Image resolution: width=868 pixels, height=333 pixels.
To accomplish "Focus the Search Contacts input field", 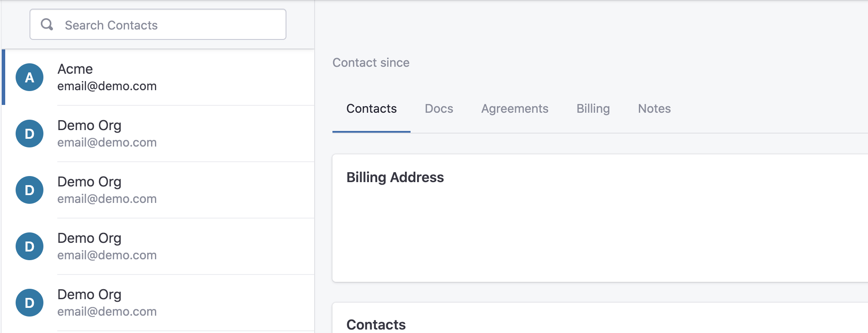I will click(158, 25).
